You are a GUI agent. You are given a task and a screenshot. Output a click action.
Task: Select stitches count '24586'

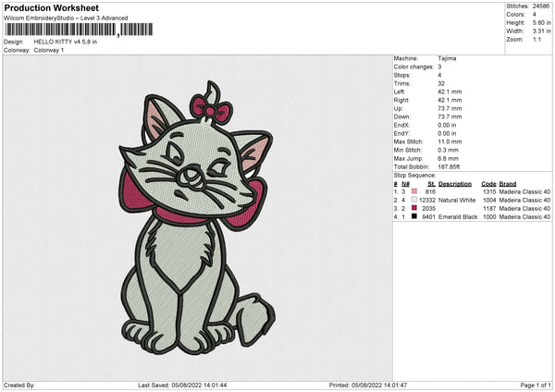click(x=541, y=6)
